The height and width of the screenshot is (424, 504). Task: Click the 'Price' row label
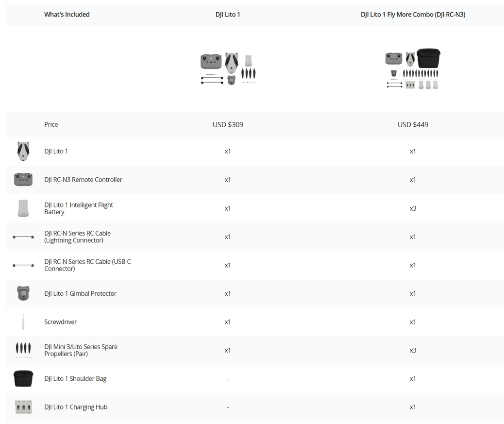click(x=51, y=124)
